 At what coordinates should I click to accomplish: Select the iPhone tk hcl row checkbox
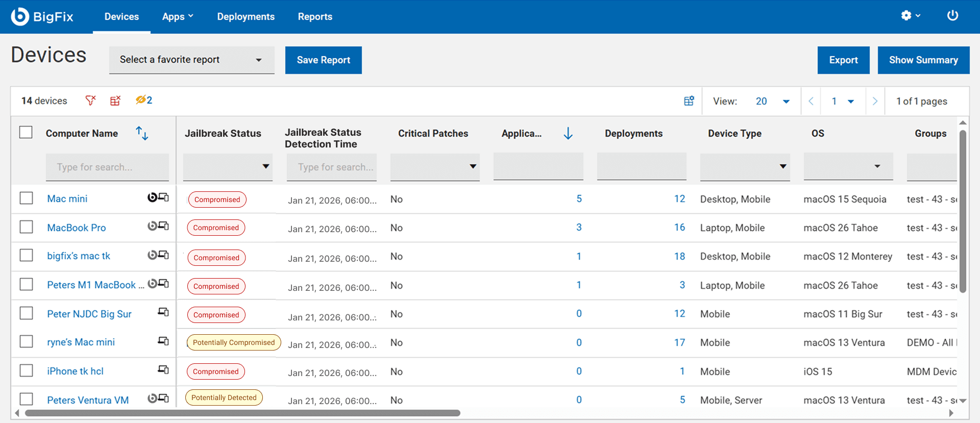click(26, 370)
